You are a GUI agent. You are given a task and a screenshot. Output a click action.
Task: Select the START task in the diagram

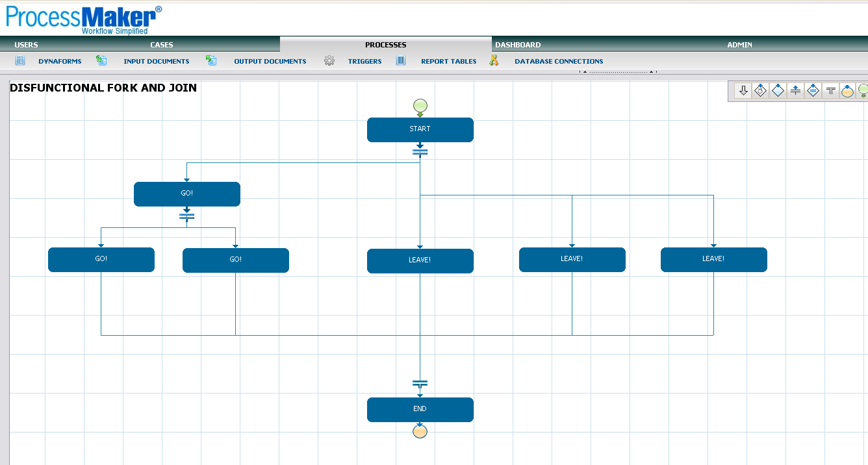[420, 129]
